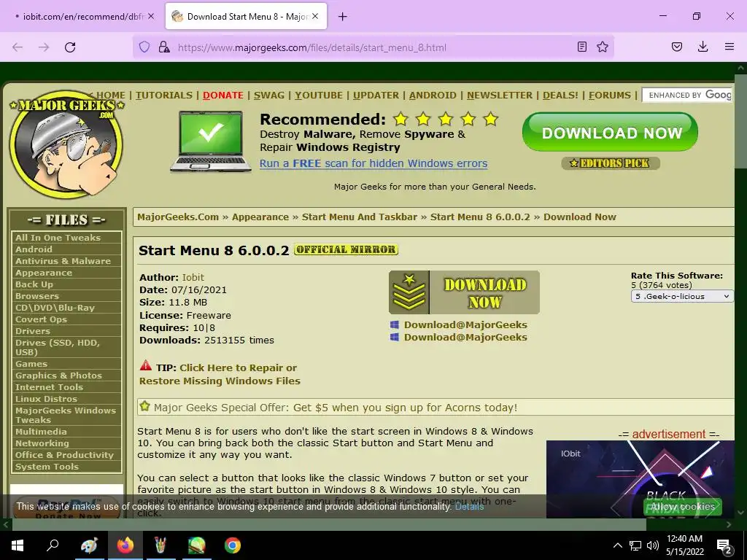This screenshot has width=747, height=560.
Task: Open Google Chrome from taskbar
Action: [233, 545]
